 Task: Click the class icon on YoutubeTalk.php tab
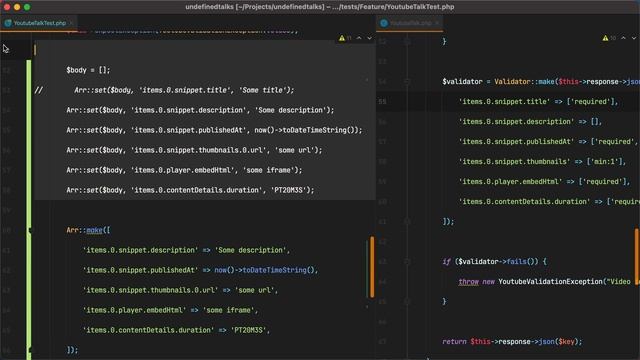pos(384,23)
